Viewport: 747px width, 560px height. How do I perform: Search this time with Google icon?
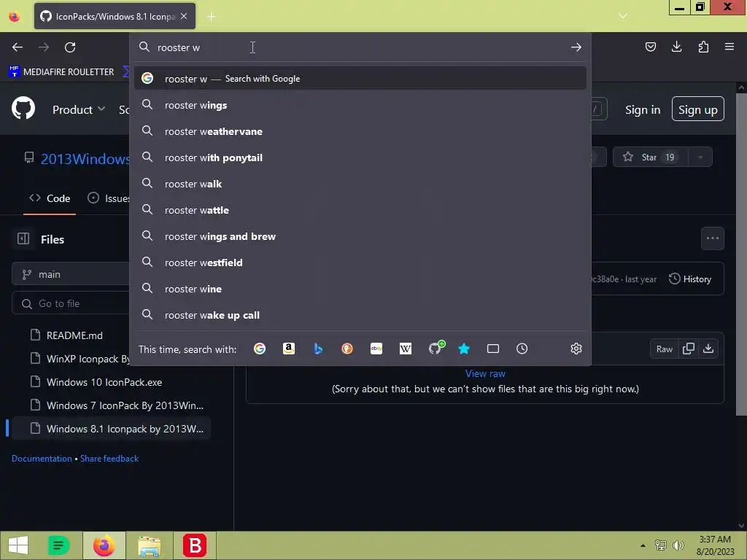[x=260, y=349]
